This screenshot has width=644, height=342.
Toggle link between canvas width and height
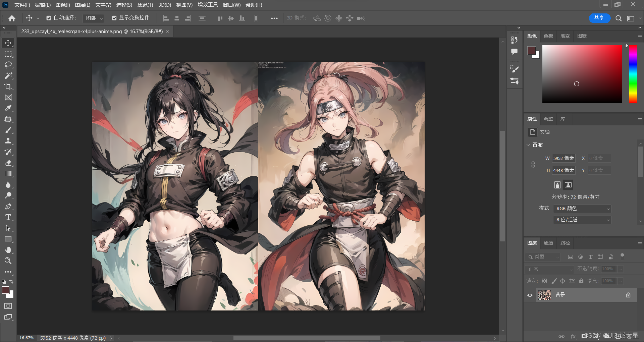click(533, 165)
